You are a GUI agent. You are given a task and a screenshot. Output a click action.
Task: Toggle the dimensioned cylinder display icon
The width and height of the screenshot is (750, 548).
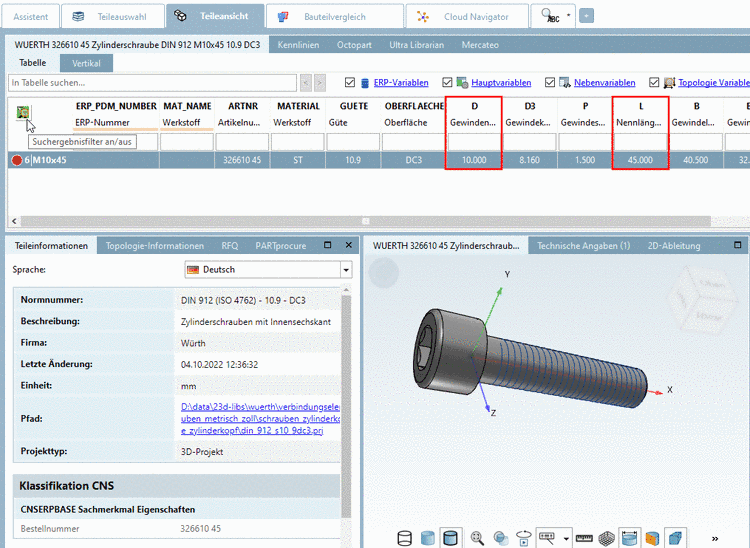point(629,538)
